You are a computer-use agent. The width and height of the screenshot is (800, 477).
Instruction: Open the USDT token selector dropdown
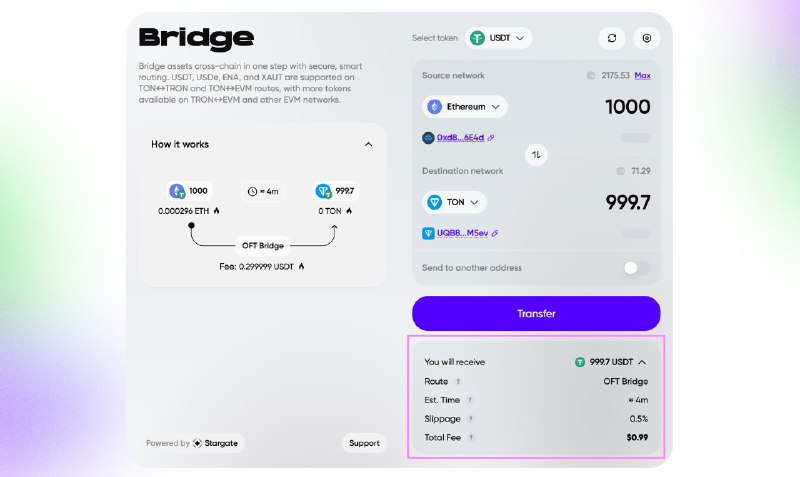coord(498,38)
